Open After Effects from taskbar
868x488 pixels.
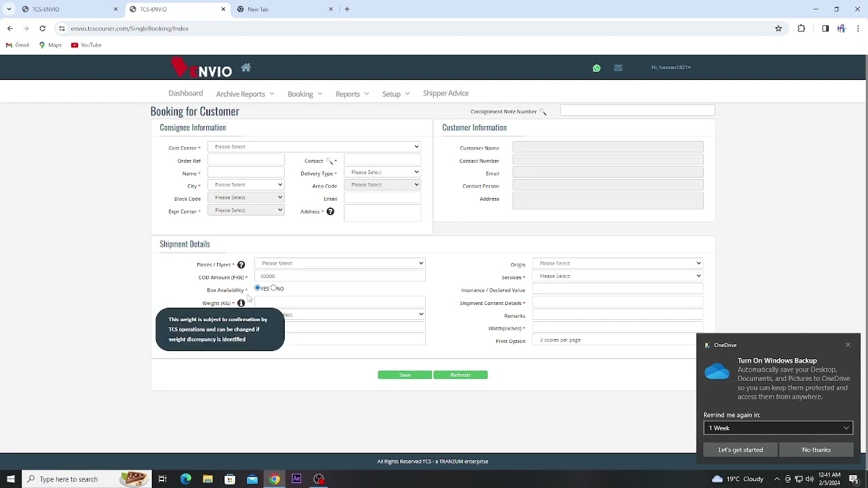tap(296, 479)
